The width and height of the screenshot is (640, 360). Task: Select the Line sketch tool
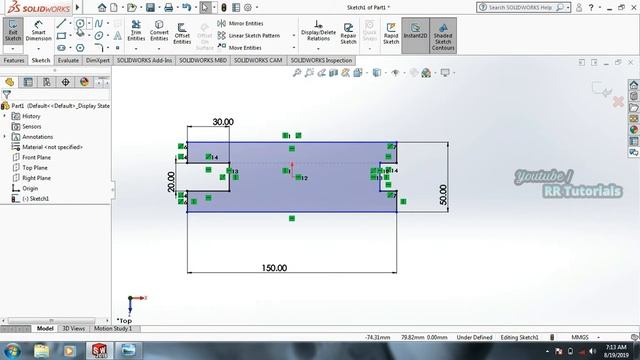(x=61, y=24)
